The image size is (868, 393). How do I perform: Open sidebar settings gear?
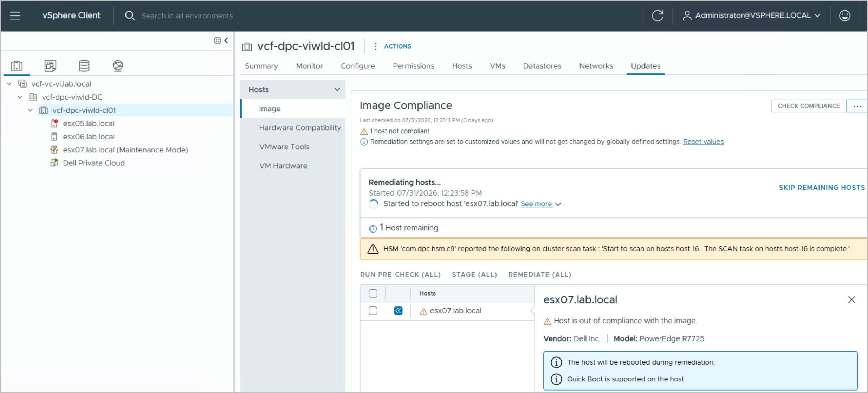coord(218,40)
